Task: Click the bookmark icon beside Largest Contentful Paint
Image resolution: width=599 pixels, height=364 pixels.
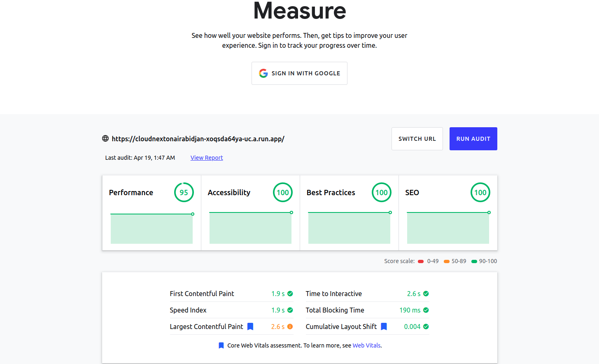Action: click(x=250, y=327)
